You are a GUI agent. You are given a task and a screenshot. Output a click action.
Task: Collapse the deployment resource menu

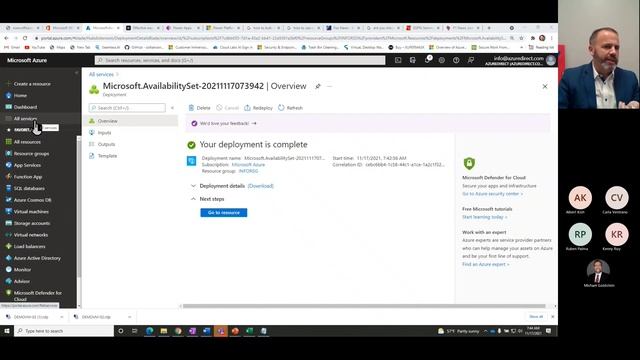pos(172,108)
